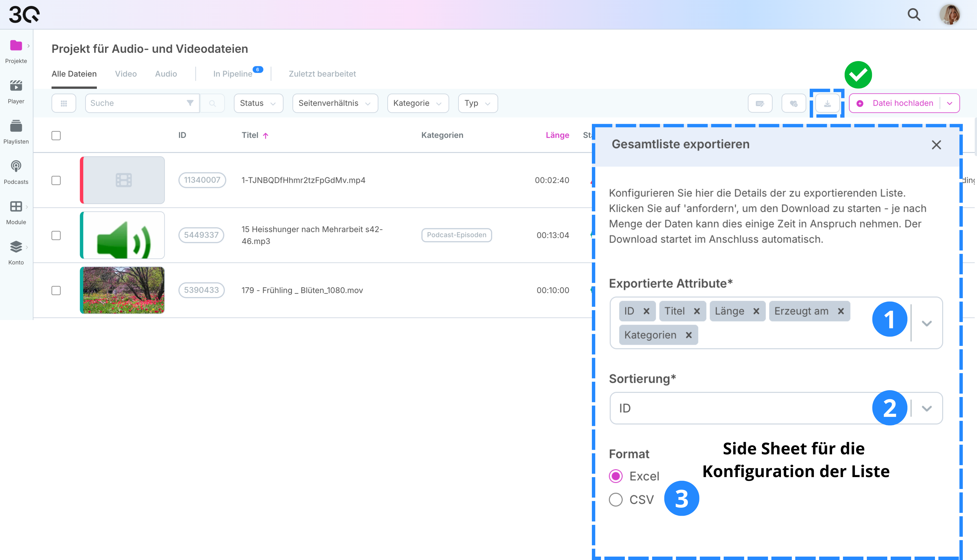The width and height of the screenshot is (977, 560).
Task: Click the magnifier search icon top right
Action: tap(914, 14)
